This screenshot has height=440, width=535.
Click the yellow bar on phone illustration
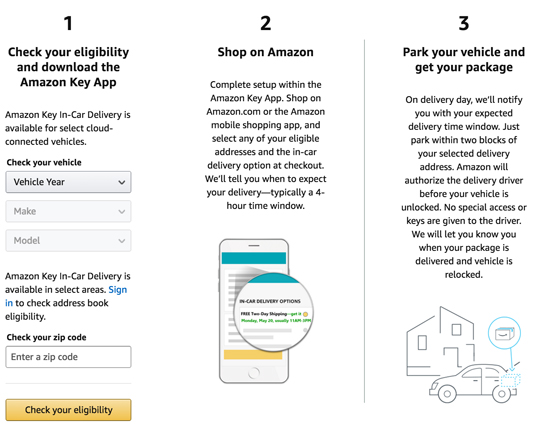click(x=253, y=355)
